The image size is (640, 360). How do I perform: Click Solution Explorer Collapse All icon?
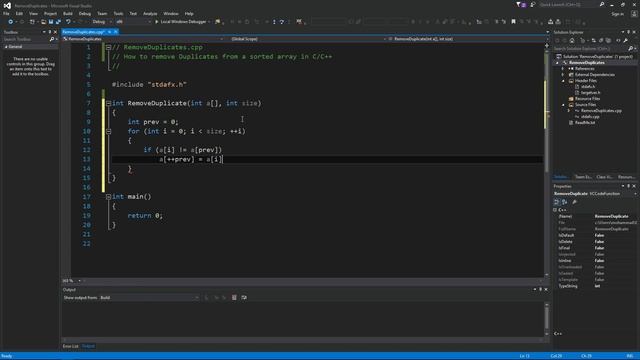tap(601, 40)
